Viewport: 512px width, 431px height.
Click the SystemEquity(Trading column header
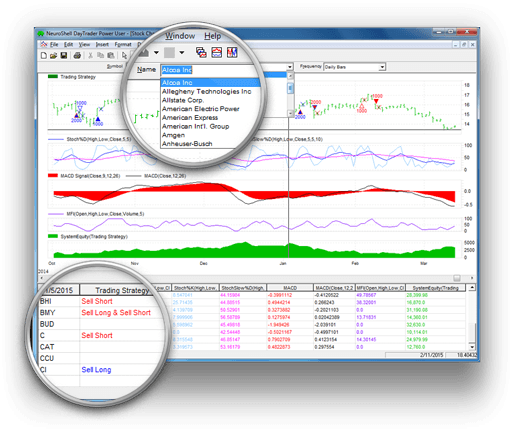tap(435, 288)
